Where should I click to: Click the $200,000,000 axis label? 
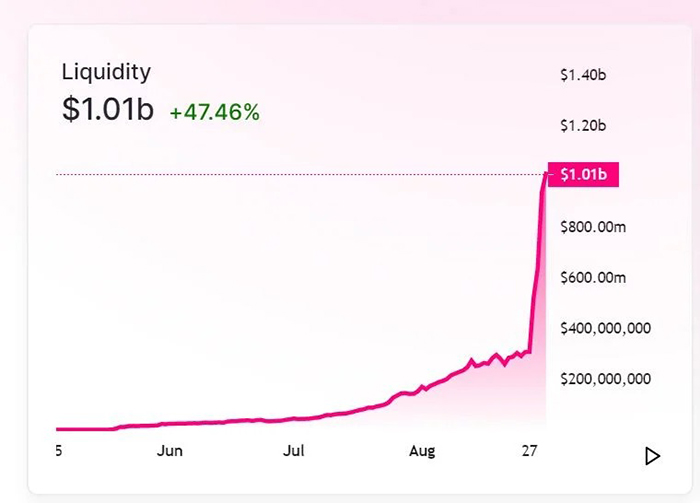pos(603,378)
